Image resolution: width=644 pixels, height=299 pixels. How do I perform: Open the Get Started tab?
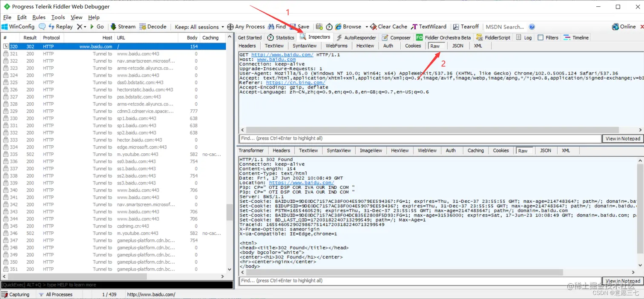(x=250, y=37)
